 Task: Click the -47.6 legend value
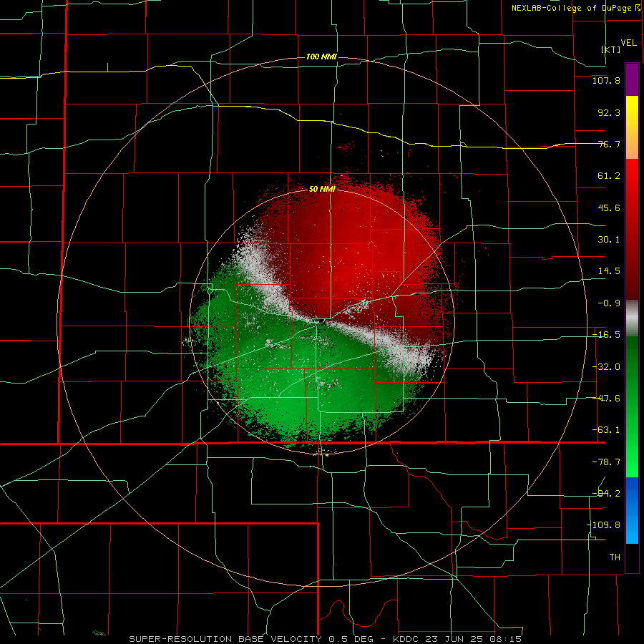606,399
